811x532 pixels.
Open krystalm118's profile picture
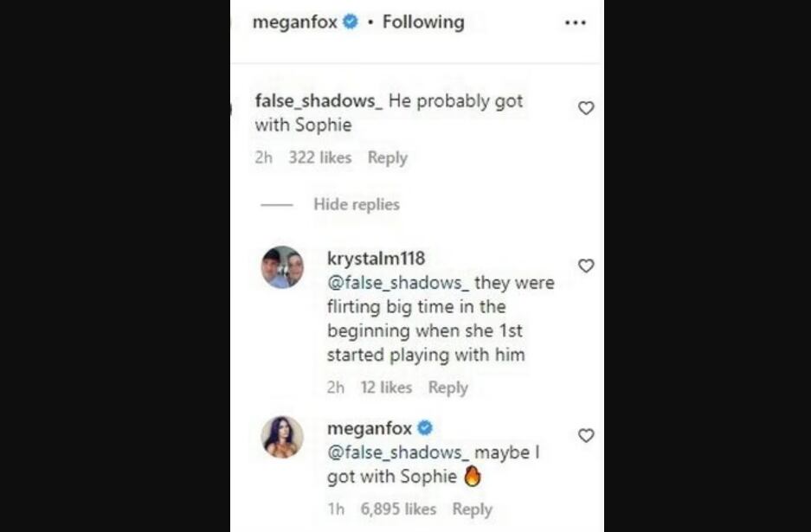[282, 266]
